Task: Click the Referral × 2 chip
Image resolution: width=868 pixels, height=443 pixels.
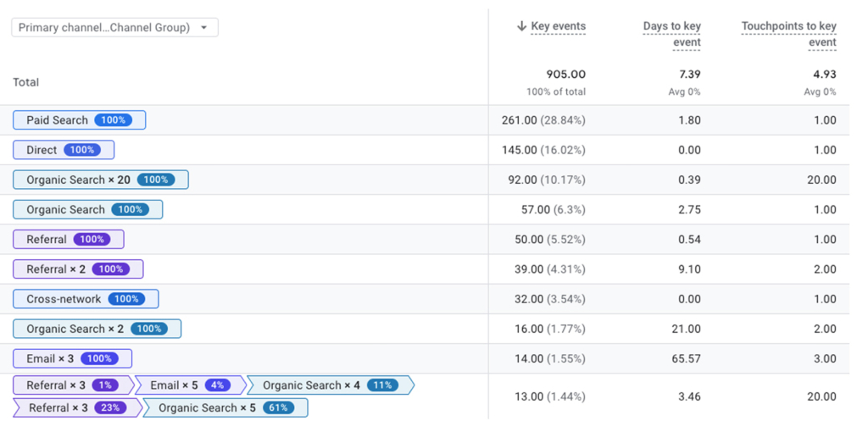Action: (x=78, y=269)
